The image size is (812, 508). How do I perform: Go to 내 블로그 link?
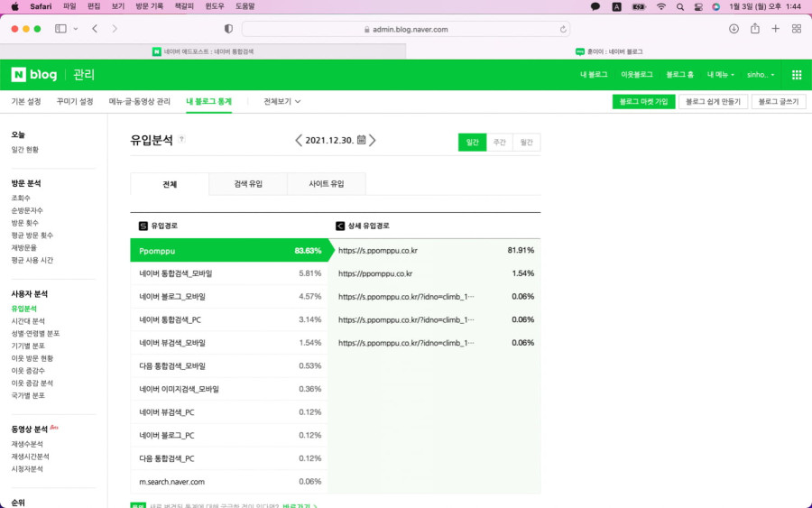coord(594,75)
